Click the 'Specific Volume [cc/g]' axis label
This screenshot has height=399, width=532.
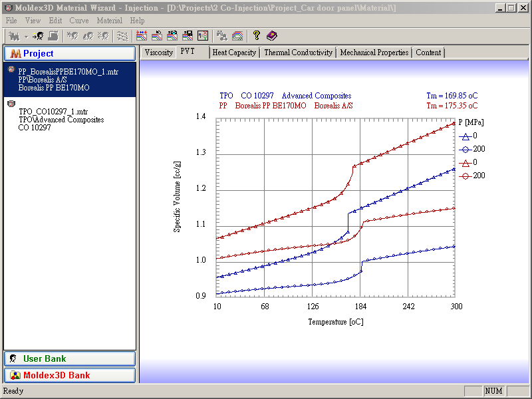(177, 197)
